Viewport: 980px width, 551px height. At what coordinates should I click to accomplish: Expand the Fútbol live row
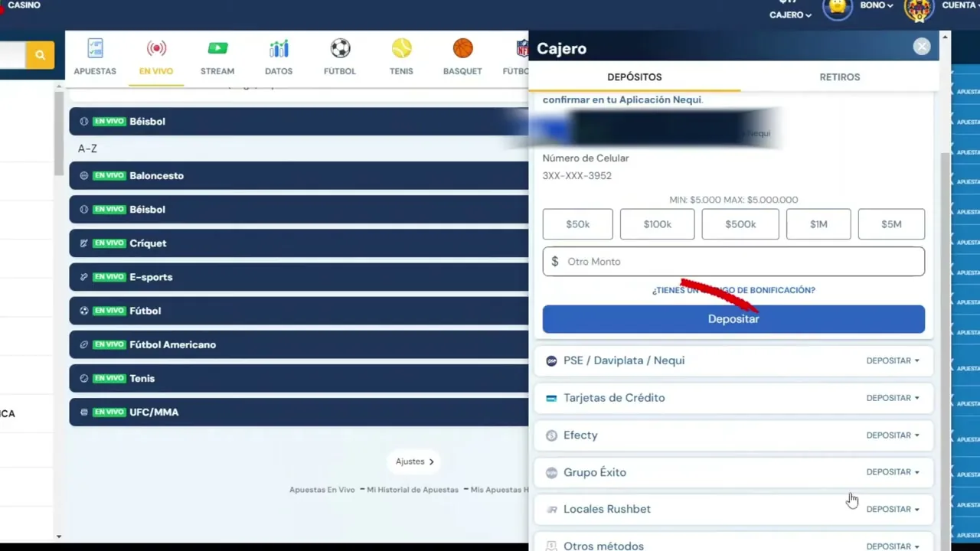click(299, 311)
